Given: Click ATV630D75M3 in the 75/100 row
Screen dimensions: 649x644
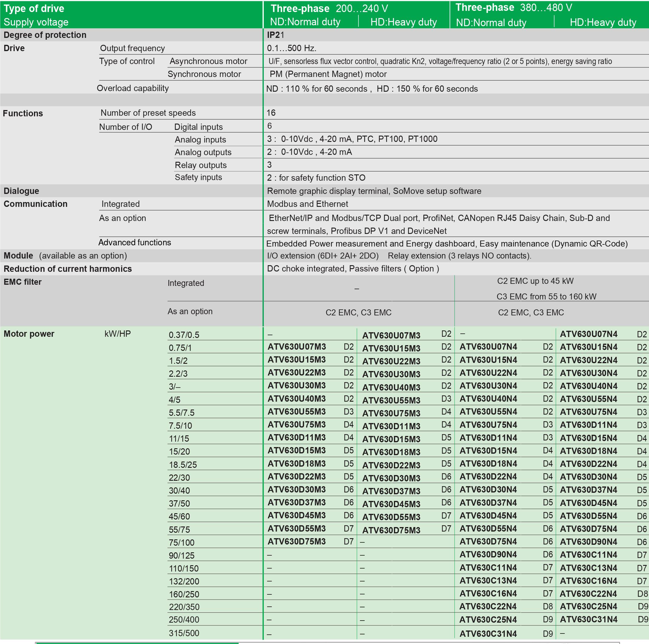Looking at the screenshot, I should [297, 541].
